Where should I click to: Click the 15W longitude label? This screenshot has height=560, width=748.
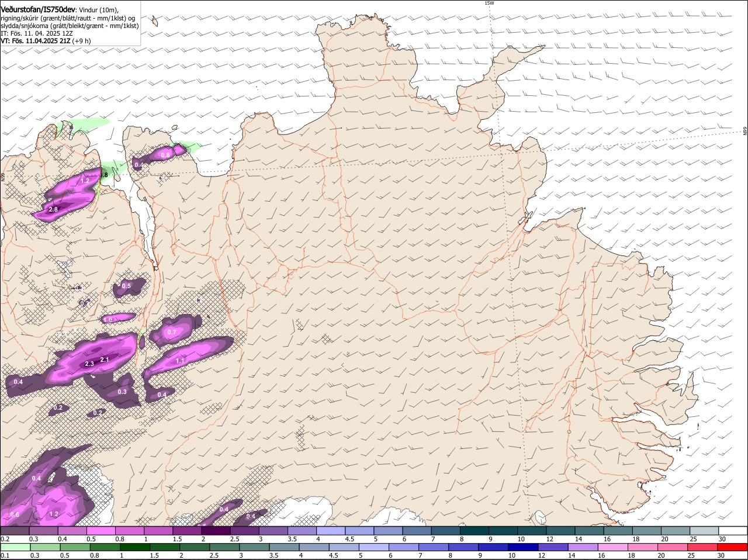pos(489,3)
